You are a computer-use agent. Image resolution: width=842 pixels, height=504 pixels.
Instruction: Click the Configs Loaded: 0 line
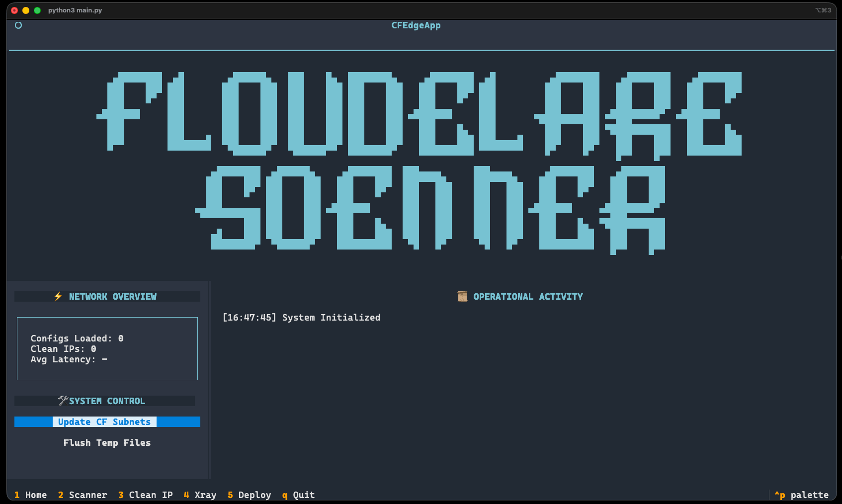tap(77, 338)
